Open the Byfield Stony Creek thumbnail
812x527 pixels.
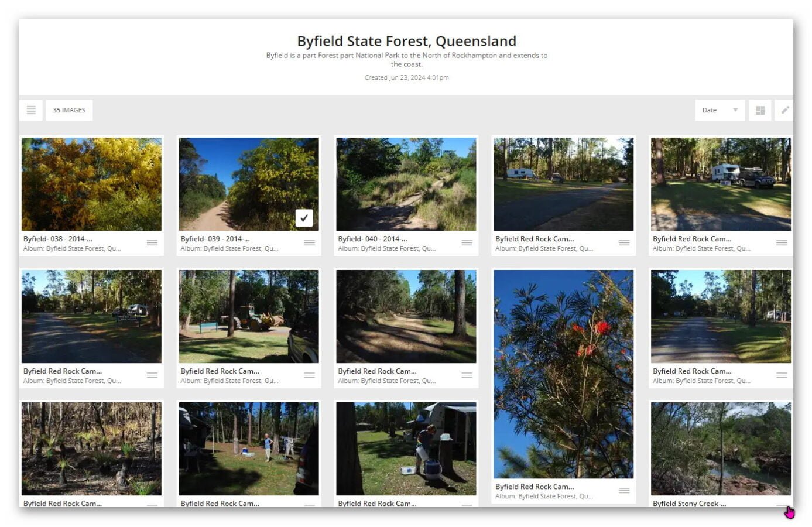tap(720, 449)
